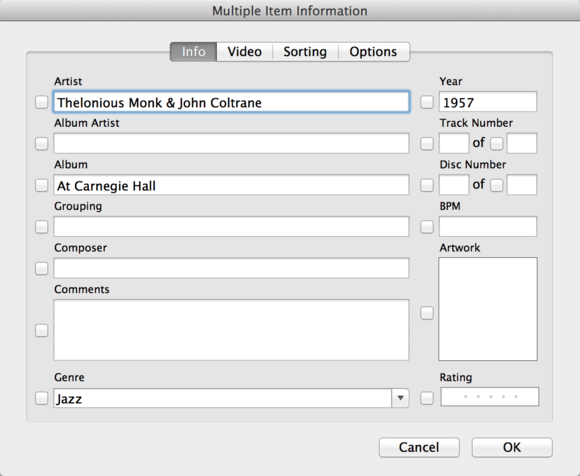This screenshot has height=476, width=580.
Task: Check the Composer checkbox
Action: (41, 269)
